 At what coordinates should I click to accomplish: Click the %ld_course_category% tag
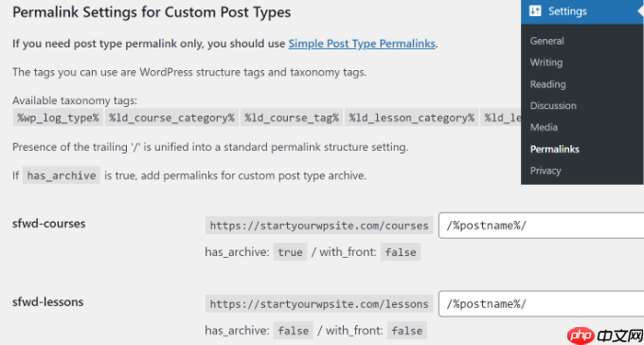click(x=171, y=118)
